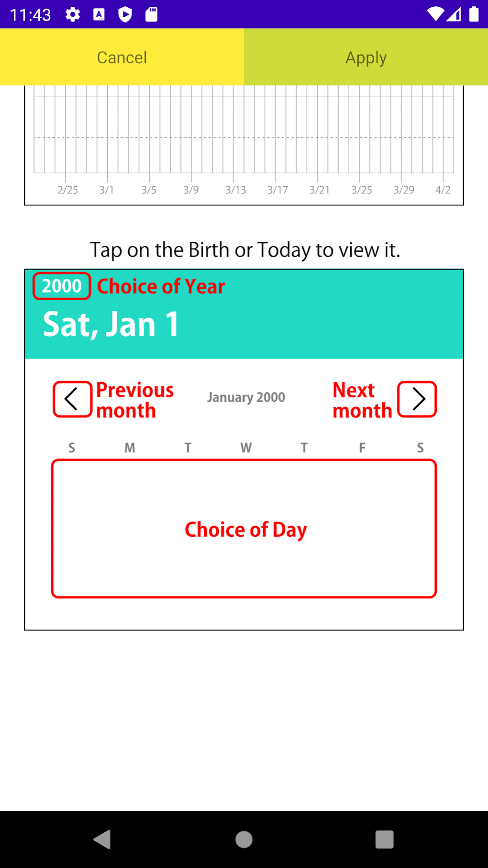Tap the 2/25 date on chart axis
The height and width of the screenshot is (868, 488).
(67, 190)
